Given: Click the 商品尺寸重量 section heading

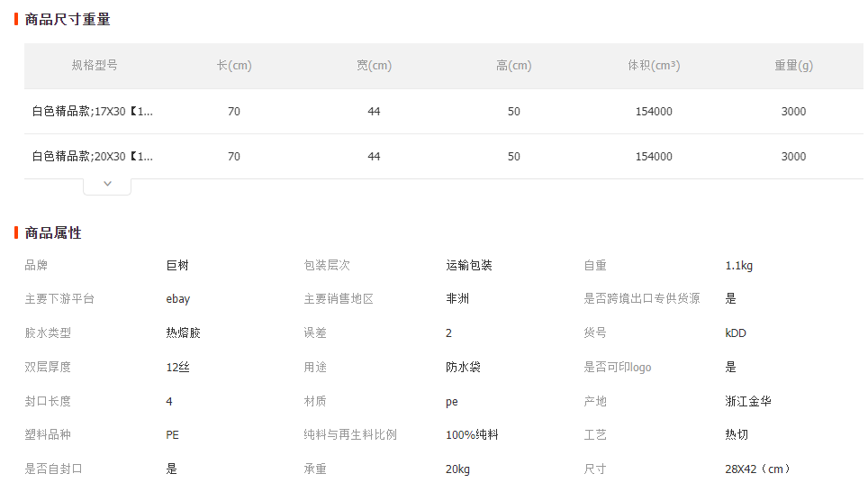Looking at the screenshot, I should (x=68, y=19).
